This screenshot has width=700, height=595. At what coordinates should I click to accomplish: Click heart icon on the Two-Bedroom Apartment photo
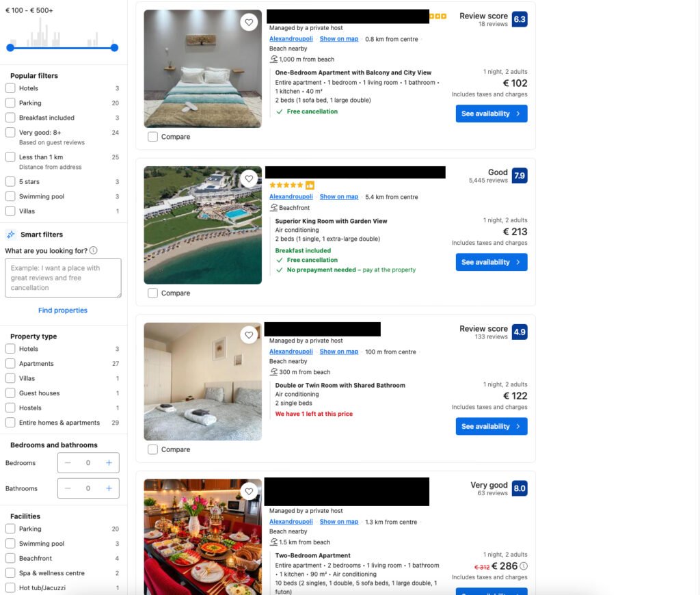point(249,491)
